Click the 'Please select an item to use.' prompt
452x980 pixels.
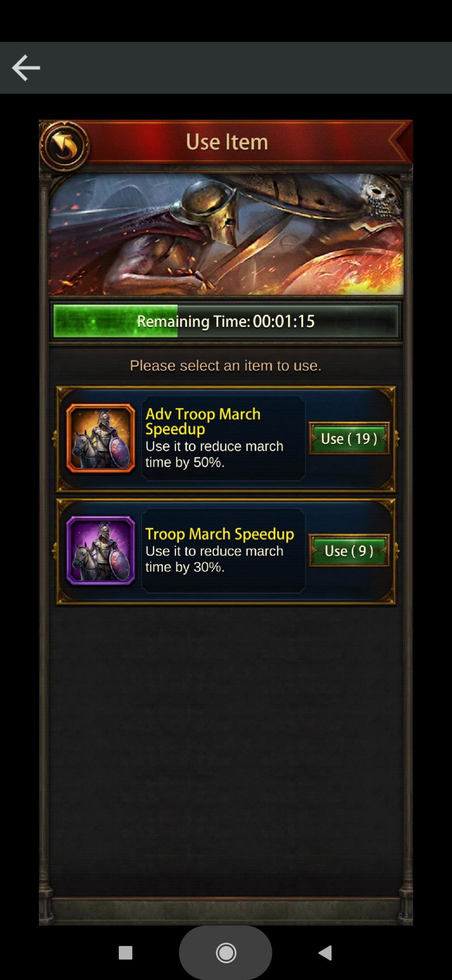[226, 366]
